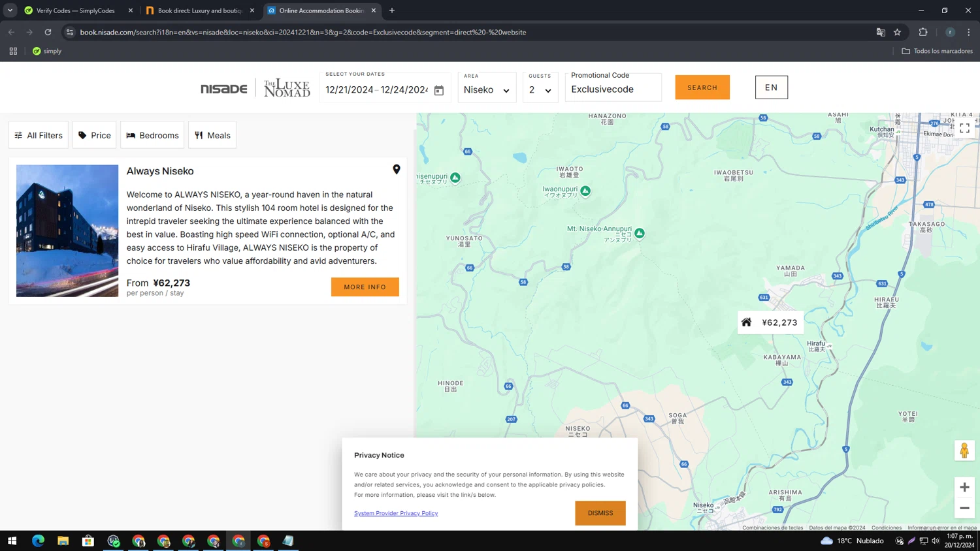Expand the Guests count dropdown
Viewport: 980px width, 551px height.
540,87
